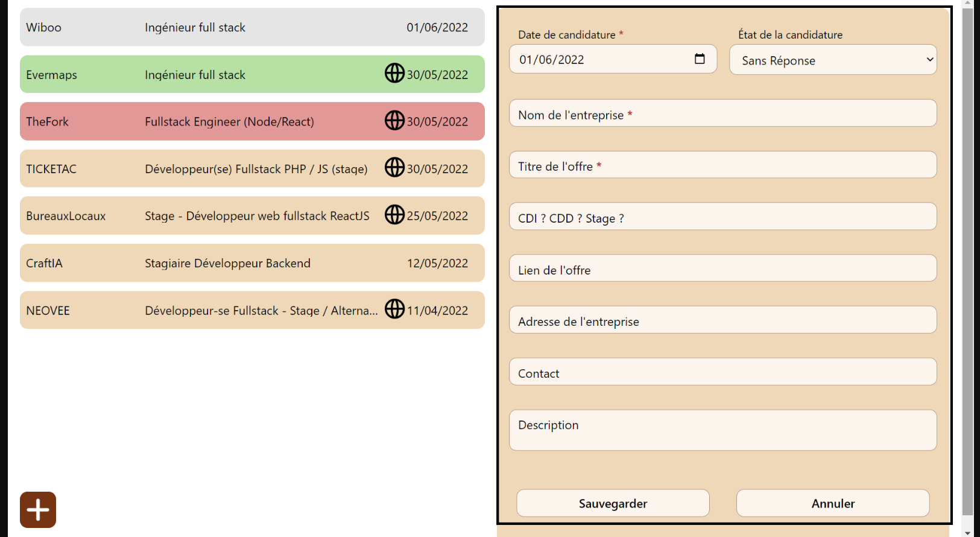Viewport: 980px width, 537px height.
Task: Open the calendar picker in date field
Action: [700, 59]
